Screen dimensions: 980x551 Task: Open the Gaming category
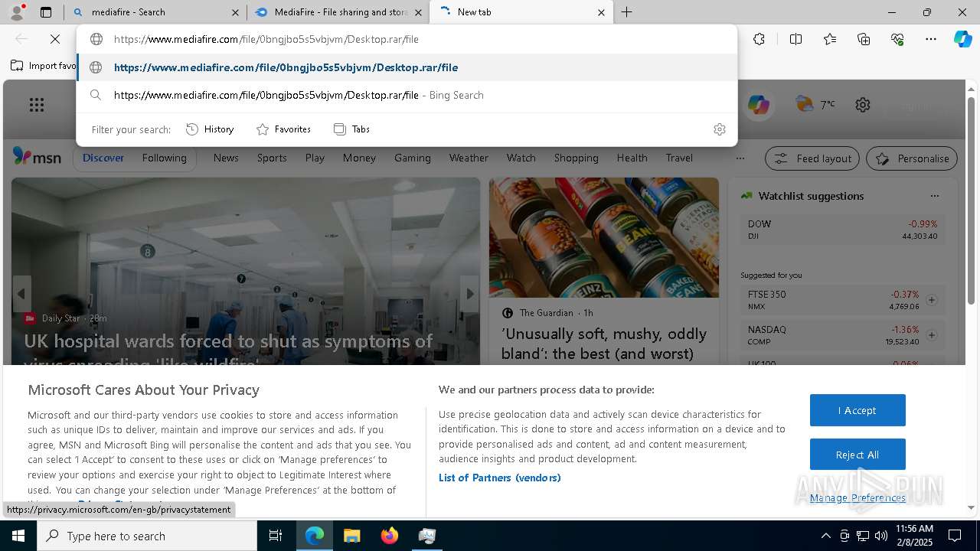click(413, 158)
